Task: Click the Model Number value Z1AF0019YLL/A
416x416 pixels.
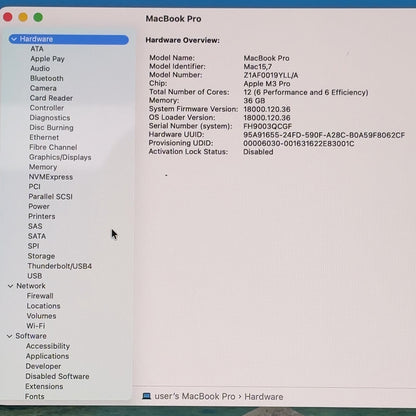Action: pos(271,75)
